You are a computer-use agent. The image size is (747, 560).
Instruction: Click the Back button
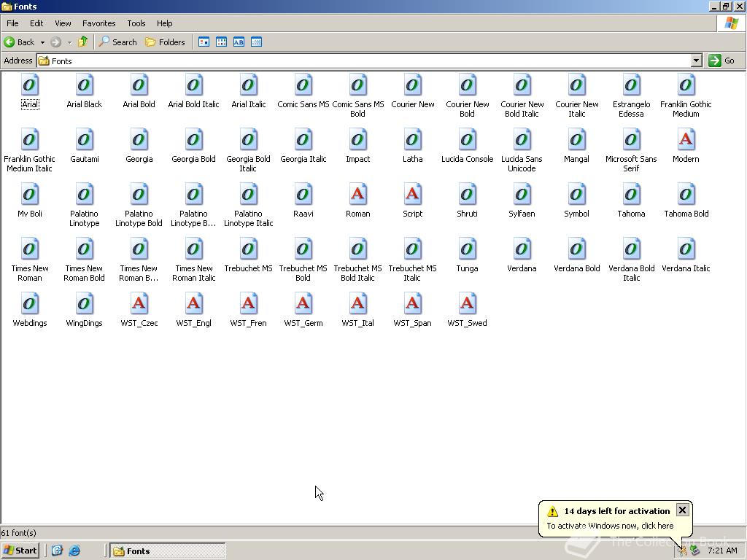19,42
